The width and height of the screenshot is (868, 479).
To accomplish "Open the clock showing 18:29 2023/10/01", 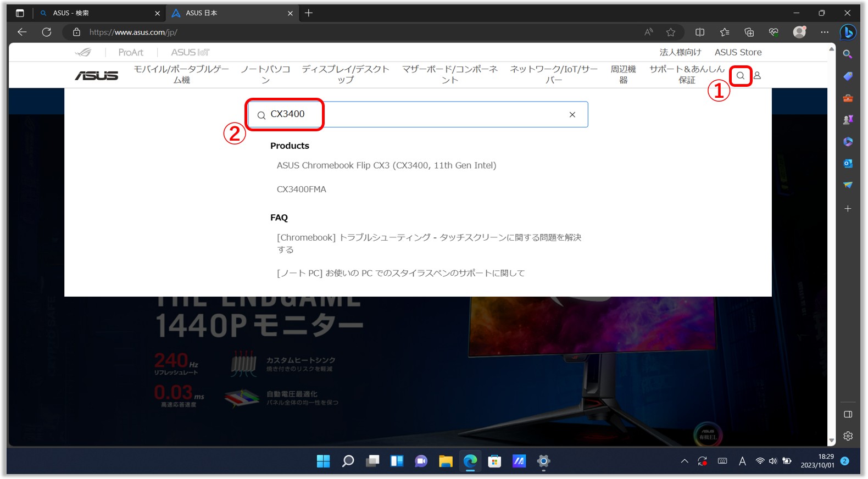I will coord(817,461).
